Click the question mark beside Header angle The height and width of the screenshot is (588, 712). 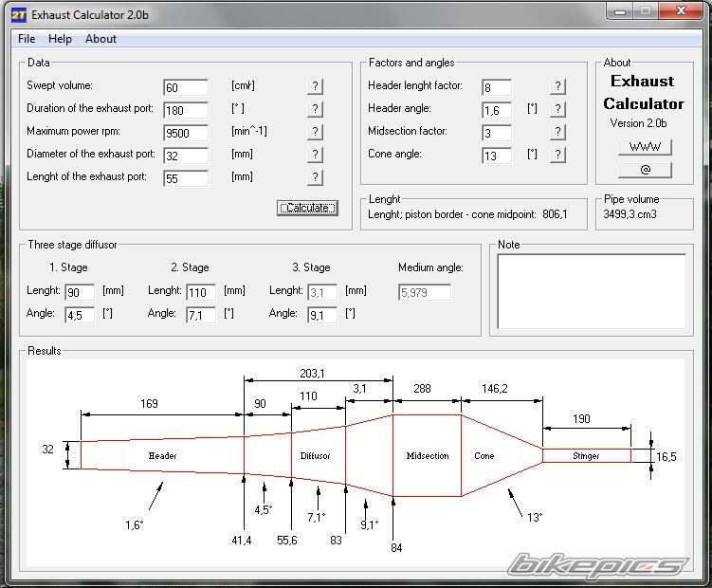[x=557, y=109]
